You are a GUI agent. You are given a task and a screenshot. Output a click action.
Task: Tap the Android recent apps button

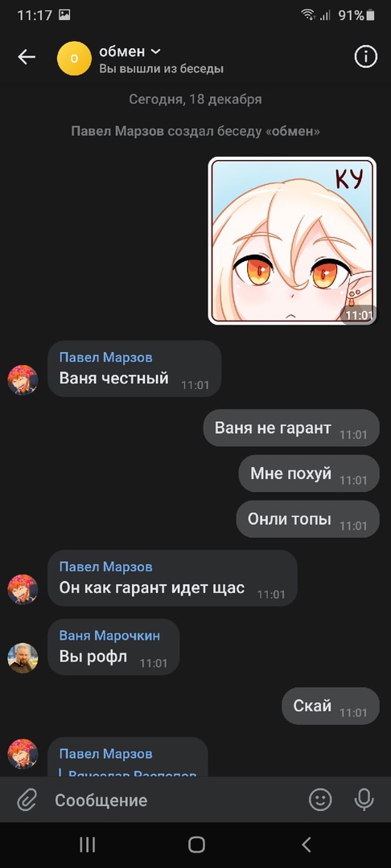[x=87, y=845]
